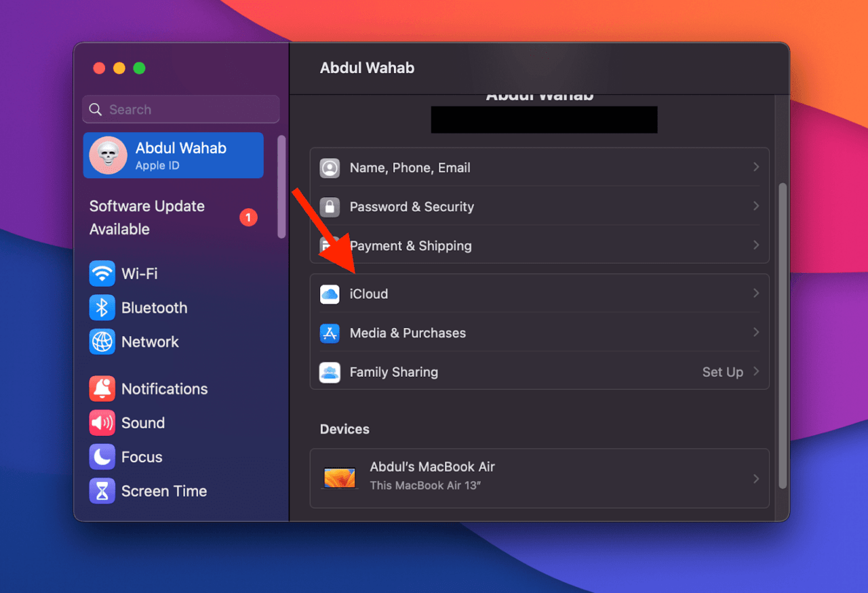Click the Name, Phone, Email contact icon

[330, 167]
